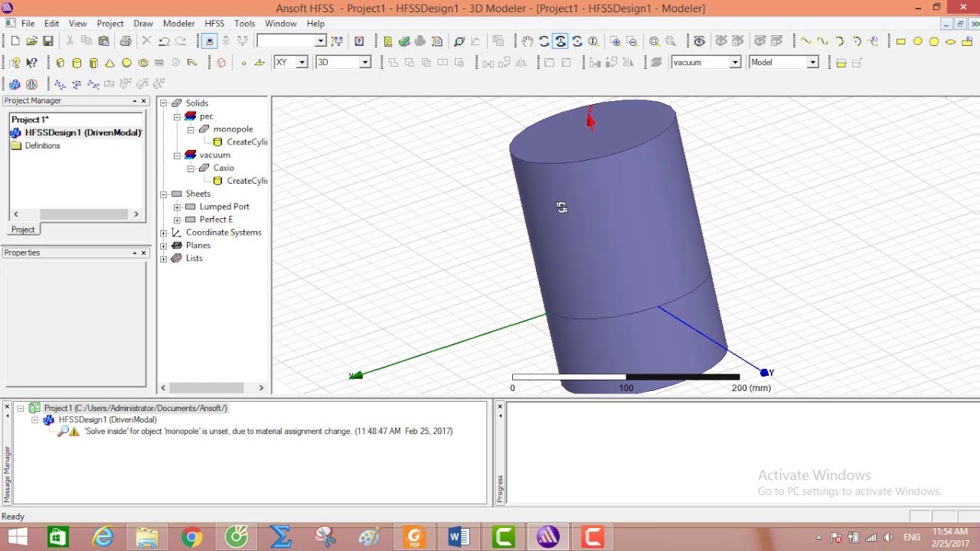980x551 pixels.
Task: Open the Modeler menu
Action: coord(178,24)
